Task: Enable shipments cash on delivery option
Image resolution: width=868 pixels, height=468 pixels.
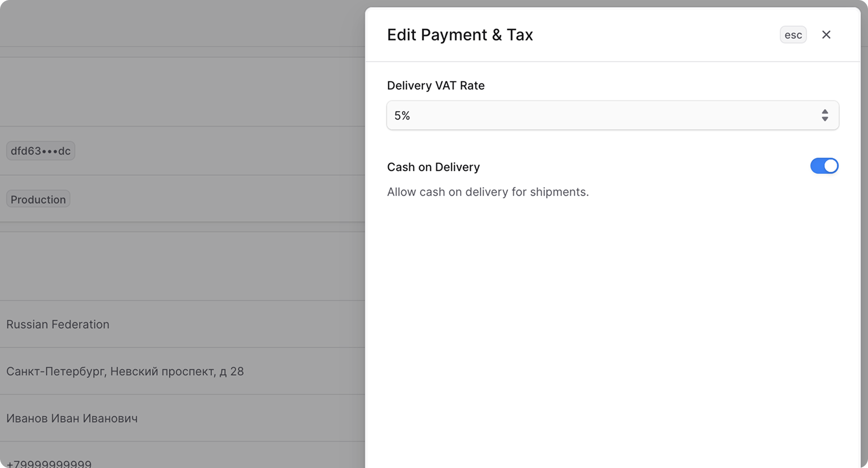Action: click(825, 166)
